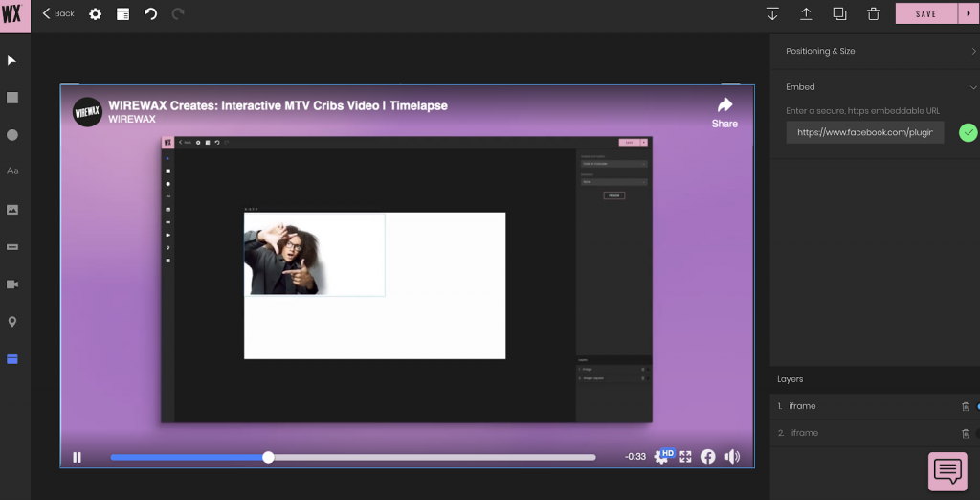Open the preview arrow next to Save

969,13
